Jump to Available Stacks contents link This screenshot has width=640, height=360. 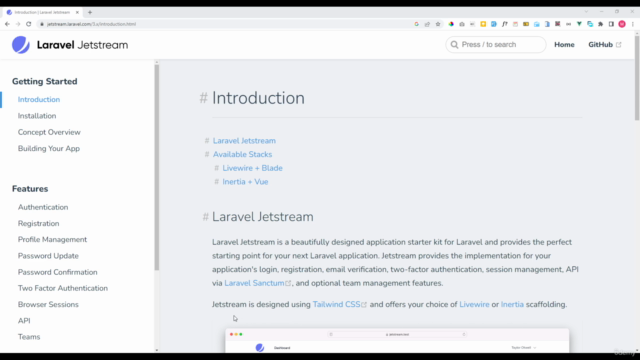242,154
